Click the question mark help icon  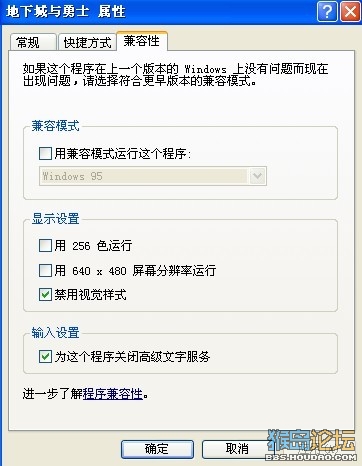327,11
